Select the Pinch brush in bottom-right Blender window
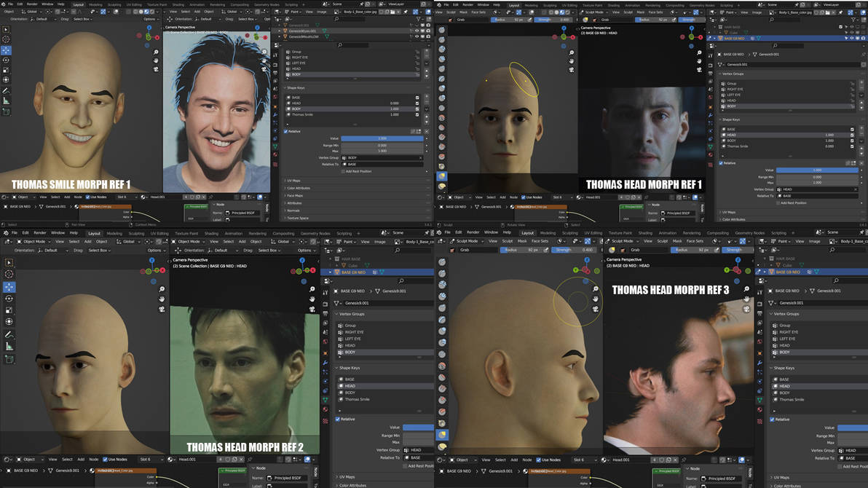Screen dimensions: 868x488 442,423
